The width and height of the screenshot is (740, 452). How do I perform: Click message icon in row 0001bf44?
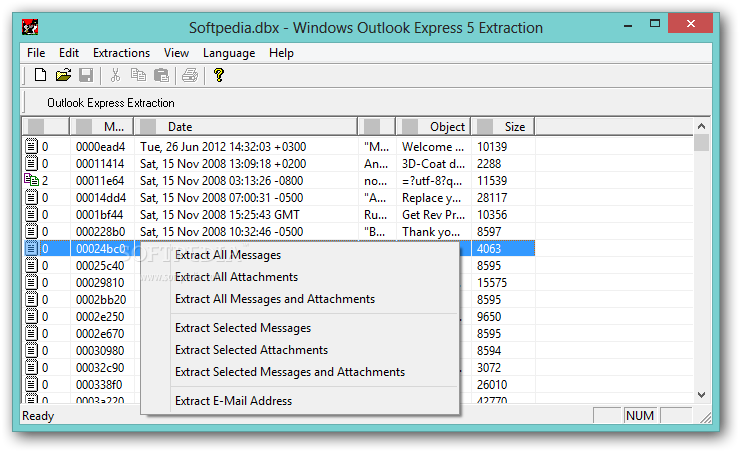coord(31,214)
